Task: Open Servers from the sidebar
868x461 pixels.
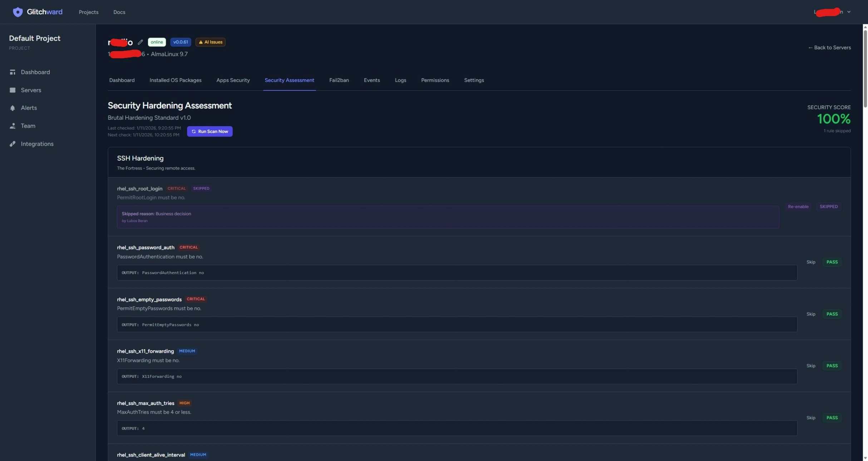Action: (31, 90)
